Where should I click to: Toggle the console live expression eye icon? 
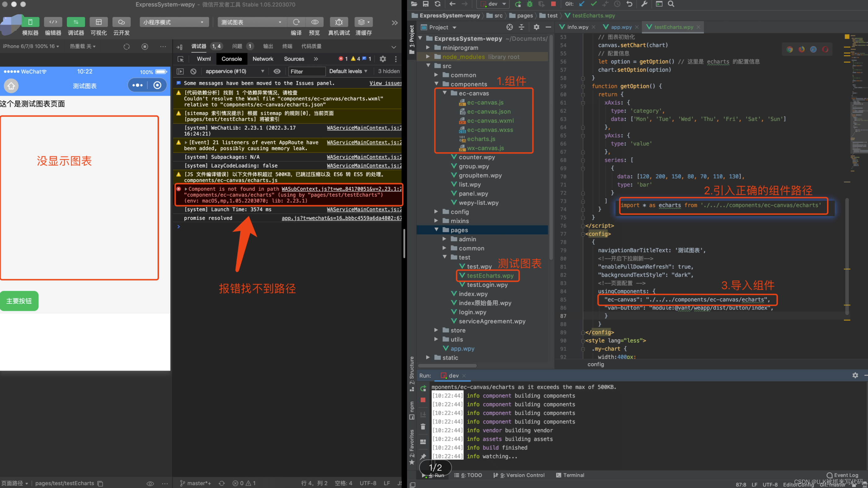[277, 72]
